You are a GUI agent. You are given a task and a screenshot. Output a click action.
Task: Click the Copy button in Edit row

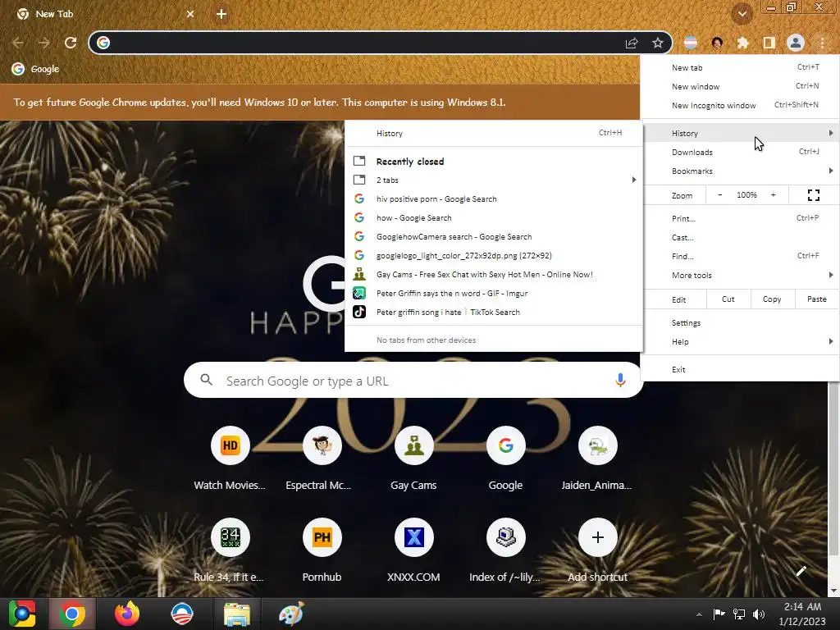coord(772,299)
